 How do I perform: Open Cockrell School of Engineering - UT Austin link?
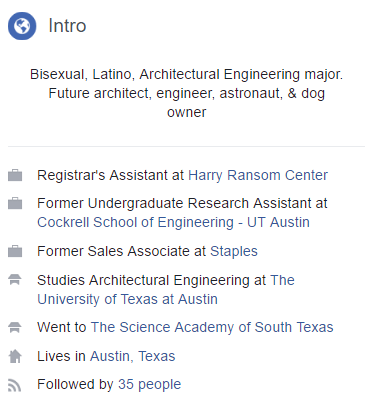173,222
